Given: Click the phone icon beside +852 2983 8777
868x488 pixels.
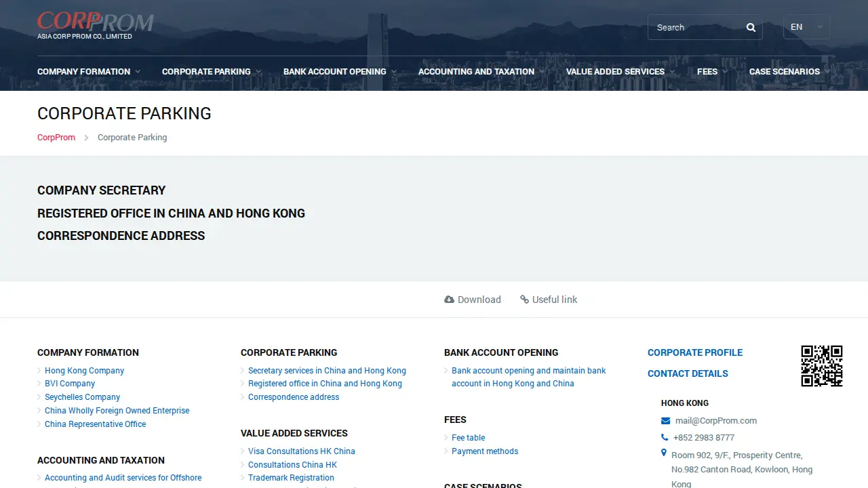Looking at the screenshot, I should point(665,438).
